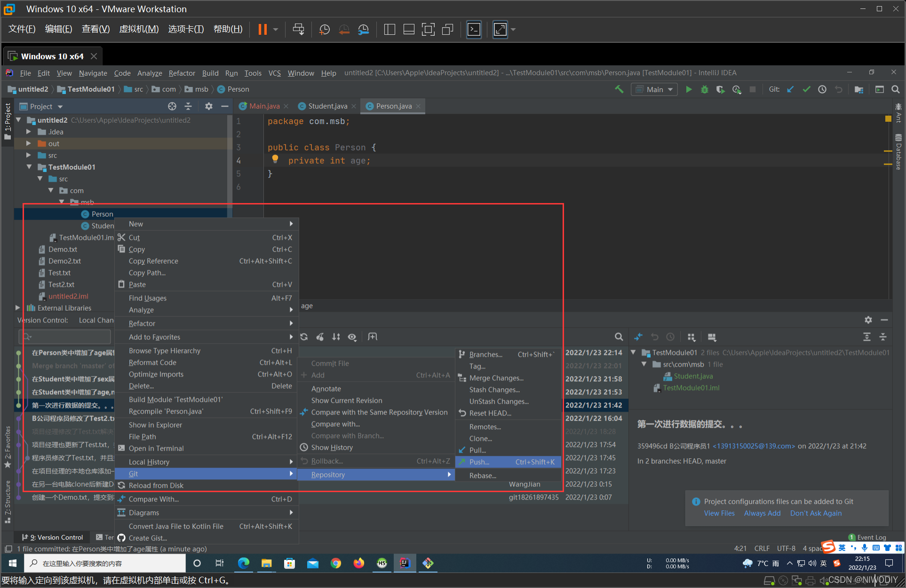The width and height of the screenshot is (906, 588).
Task: Open the VMware pause options dropdown arrow
Action: tap(276, 30)
